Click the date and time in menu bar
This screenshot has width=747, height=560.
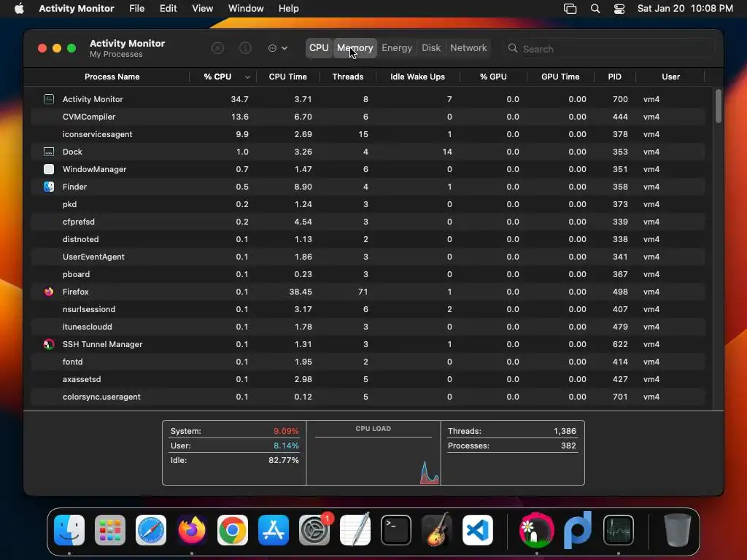point(685,9)
